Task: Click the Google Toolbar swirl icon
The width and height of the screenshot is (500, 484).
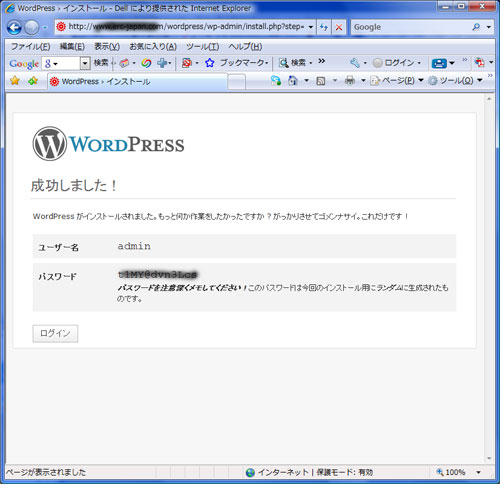Action: coord(146,63)
